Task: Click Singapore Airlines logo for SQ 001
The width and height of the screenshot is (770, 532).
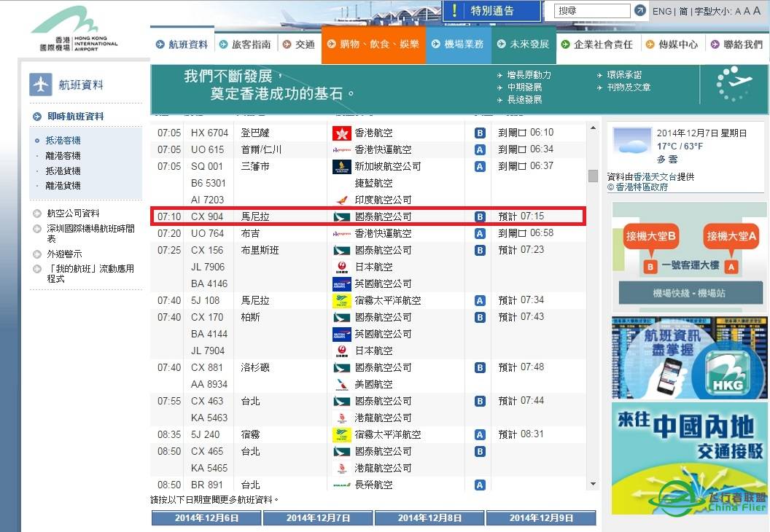Action: click(341, 166)
